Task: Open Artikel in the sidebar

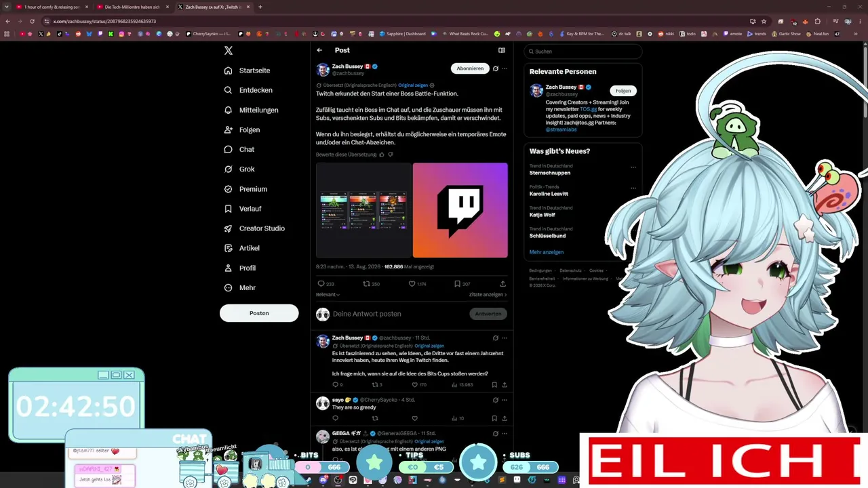Action: 242,248
